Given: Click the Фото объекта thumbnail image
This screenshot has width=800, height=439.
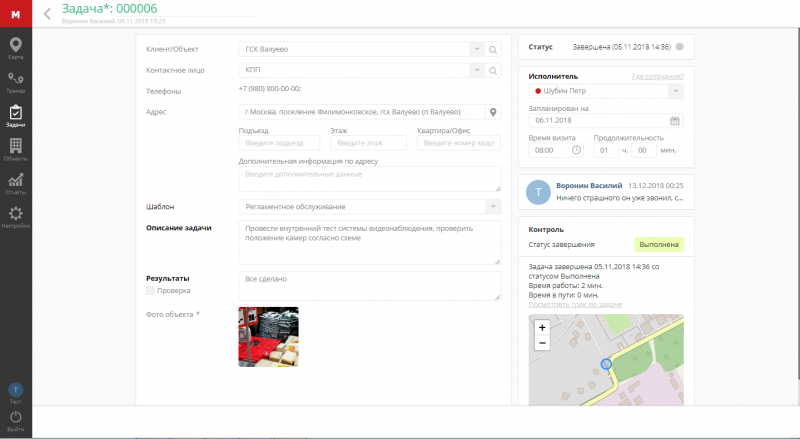Looking at the screenshot, I should point(268,336).
